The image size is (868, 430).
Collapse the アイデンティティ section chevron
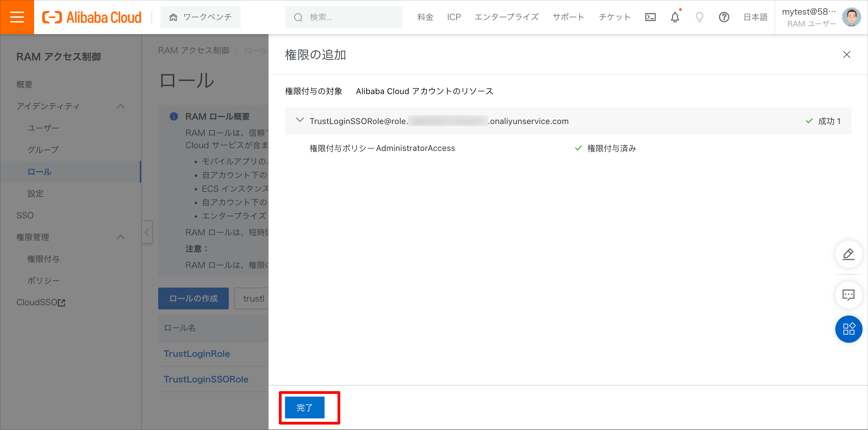121,106
